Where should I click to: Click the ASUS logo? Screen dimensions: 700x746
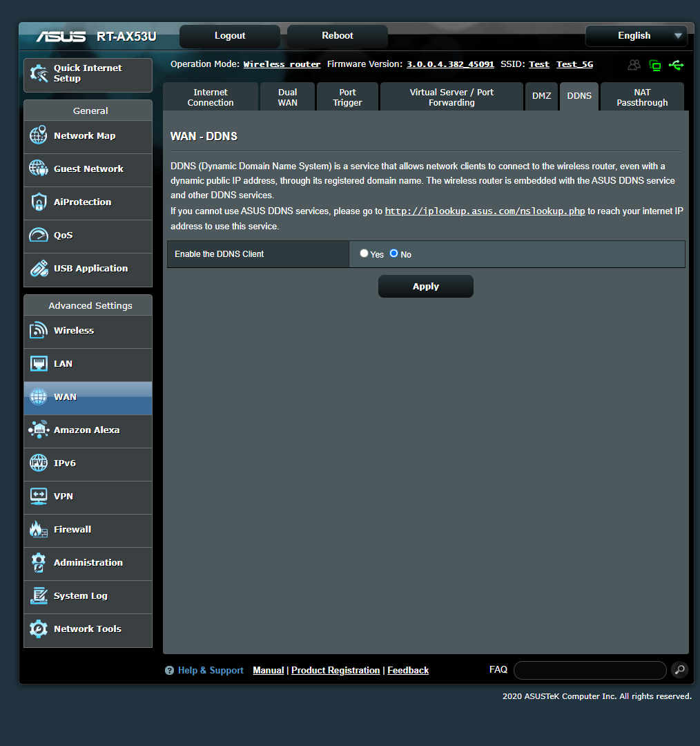click(61, 36)
